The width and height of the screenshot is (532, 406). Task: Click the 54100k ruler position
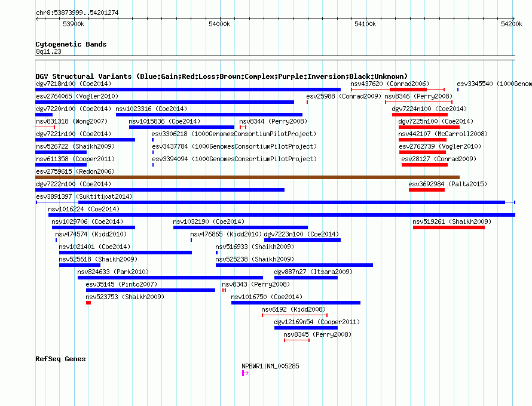365,24
